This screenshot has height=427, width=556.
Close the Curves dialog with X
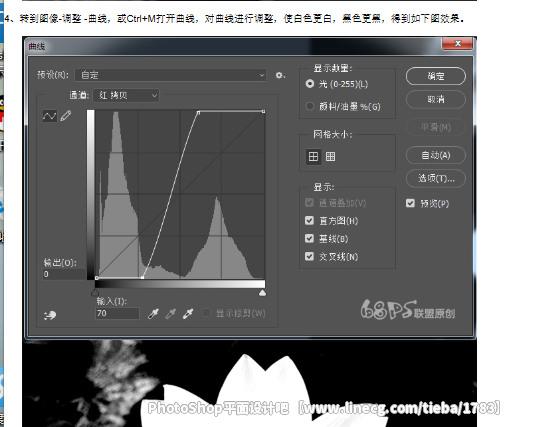[457, 43]
